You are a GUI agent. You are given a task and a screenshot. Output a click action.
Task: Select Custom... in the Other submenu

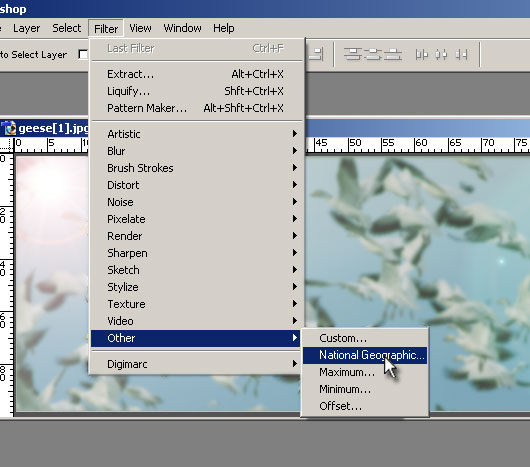click(x=365, y=338)
